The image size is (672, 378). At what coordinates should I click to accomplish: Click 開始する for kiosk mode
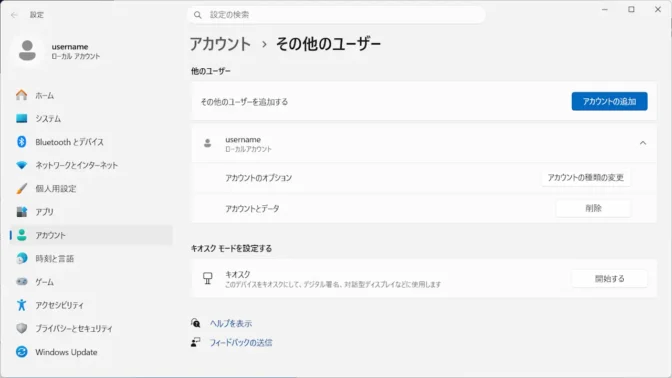(609, 279)
